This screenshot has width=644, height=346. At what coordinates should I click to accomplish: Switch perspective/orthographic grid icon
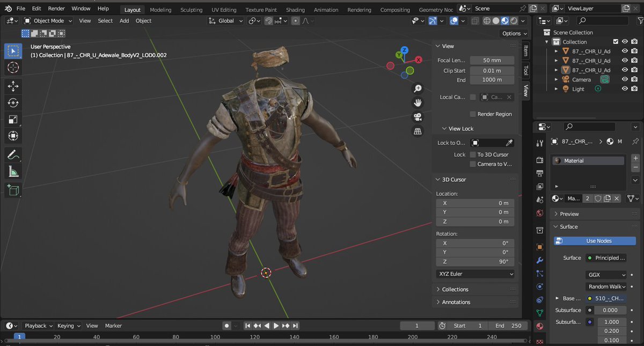pyautogui.click(x=418, y=131)
